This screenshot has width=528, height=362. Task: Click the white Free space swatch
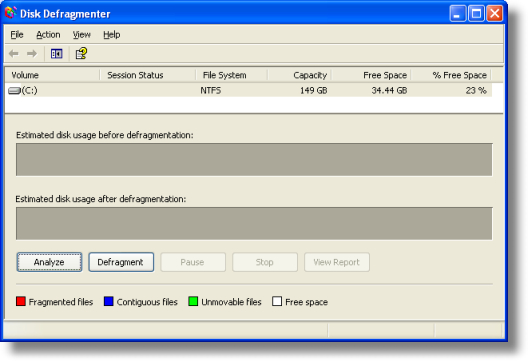(x=277, y=301)
